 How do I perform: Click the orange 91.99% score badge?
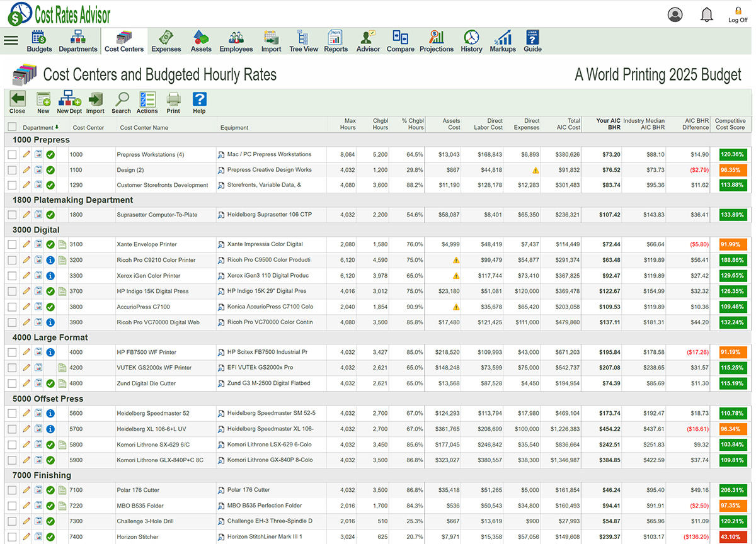click(x=733, y=244)
